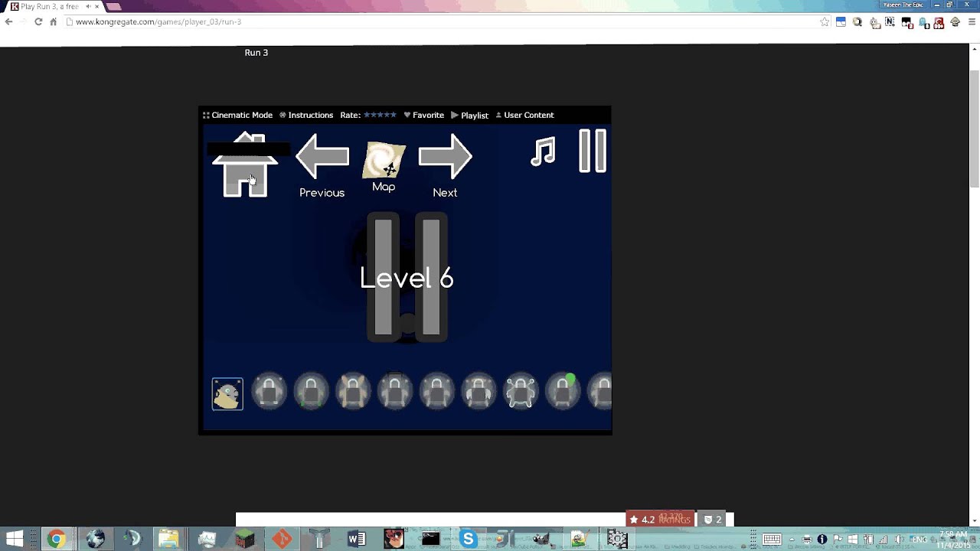
Task: Open Chrome from the taskbar
Action: [x=56, y=540]
